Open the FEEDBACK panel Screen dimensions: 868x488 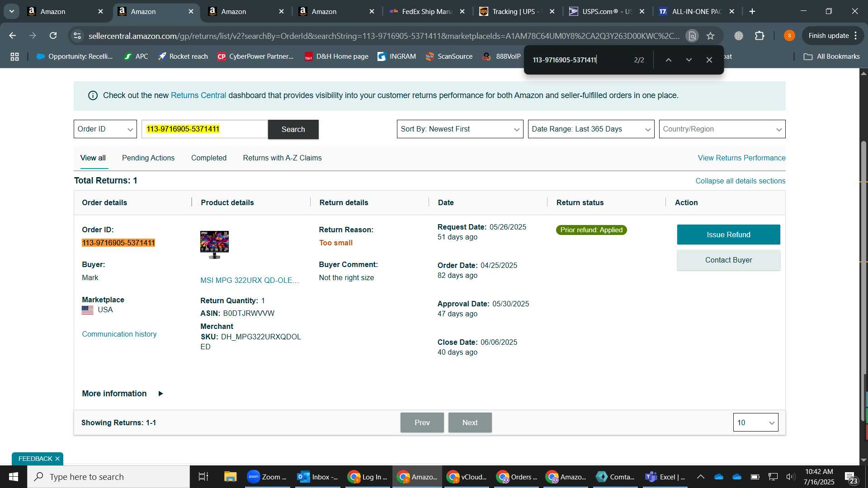pos(35,459)
